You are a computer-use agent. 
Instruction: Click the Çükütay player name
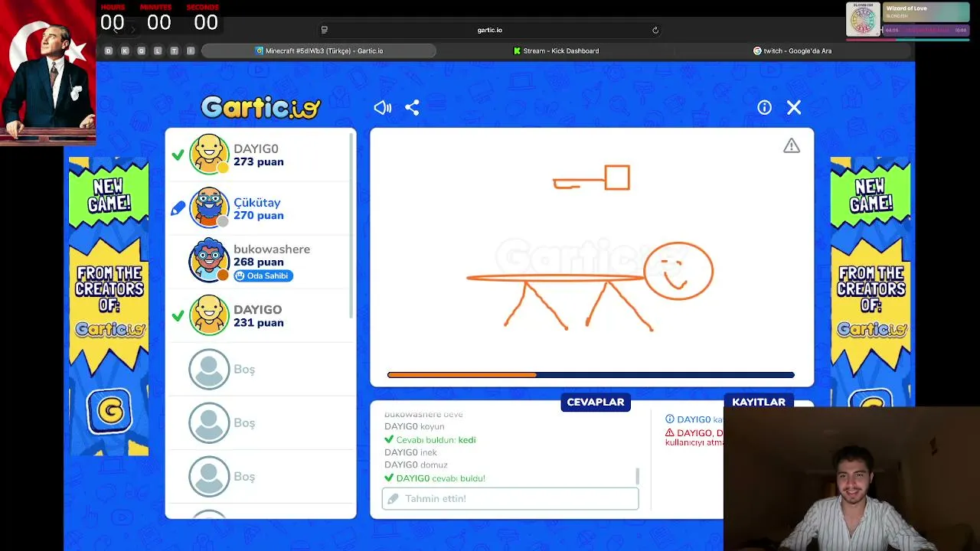click(257, 203)
